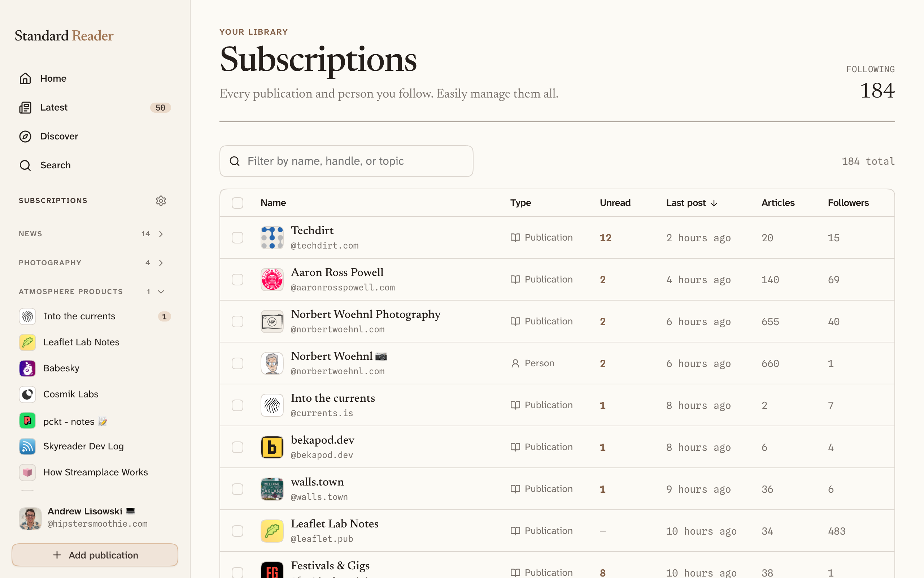The image size is (924, 578).
Task: Check the Aaron Ross Powell row checkbox
Action: click(237, 280)
